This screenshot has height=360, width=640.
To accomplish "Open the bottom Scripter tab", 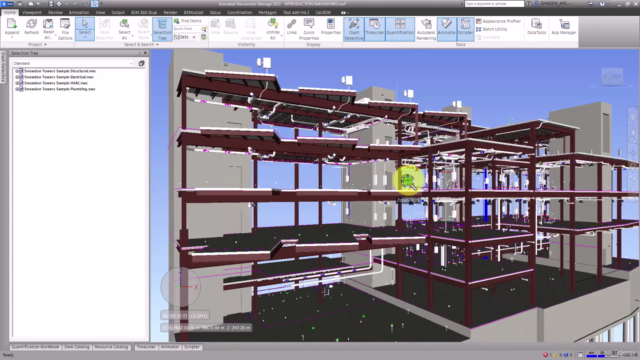I will (x=192, y=347).
